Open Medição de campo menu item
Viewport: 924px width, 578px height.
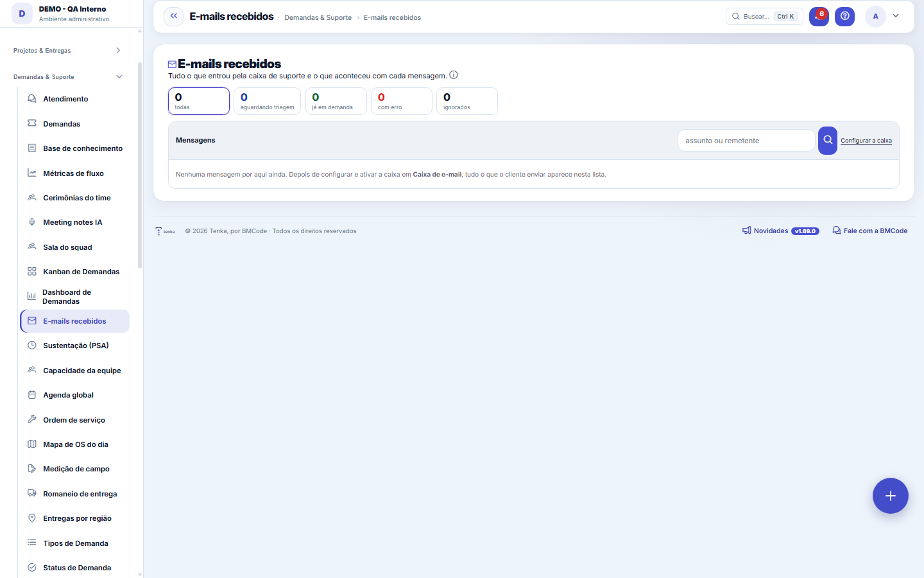coord(74,469)
